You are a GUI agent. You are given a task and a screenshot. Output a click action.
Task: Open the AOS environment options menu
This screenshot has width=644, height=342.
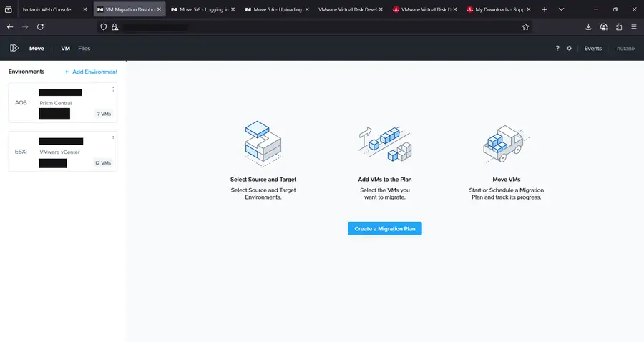(113, 89)
